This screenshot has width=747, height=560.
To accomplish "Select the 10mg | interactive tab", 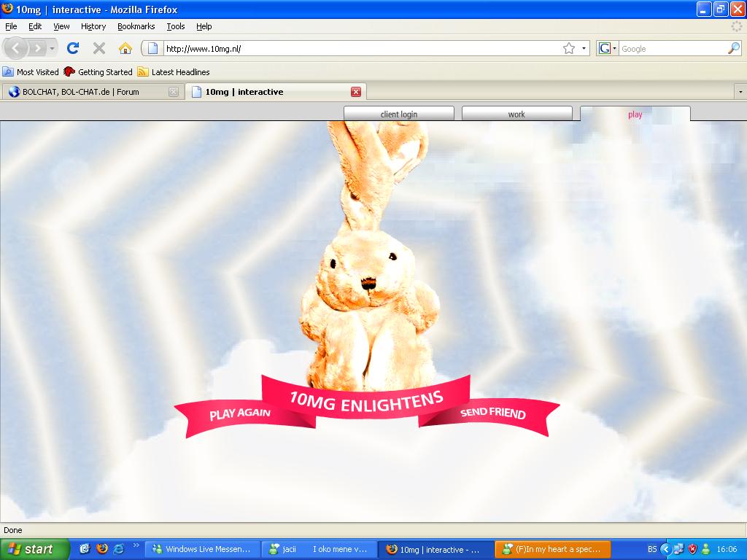I will click(x=275, y=92).
